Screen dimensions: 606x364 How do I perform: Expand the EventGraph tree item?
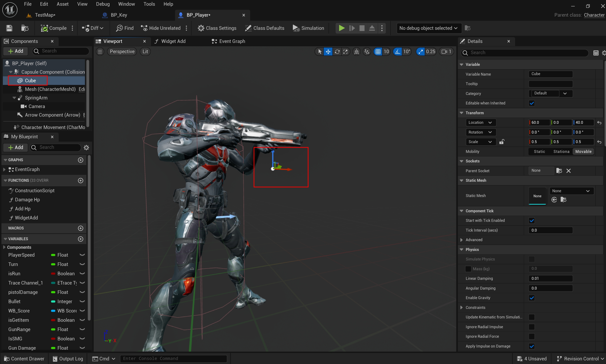[4, 170]
